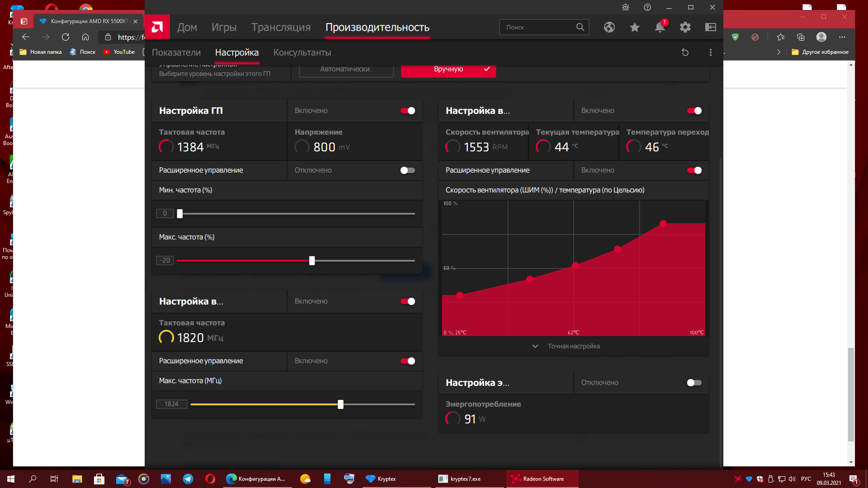The width and height of the screenshot is (868, 488).
Task: Open the web browser globe icon
Action: pyautogui.click(x=609, y=27)
